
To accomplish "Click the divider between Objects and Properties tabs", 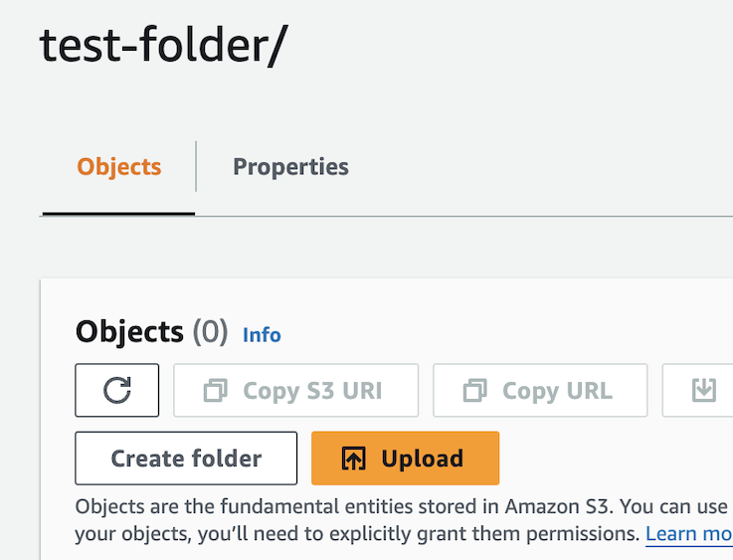I will coord(196,166).
